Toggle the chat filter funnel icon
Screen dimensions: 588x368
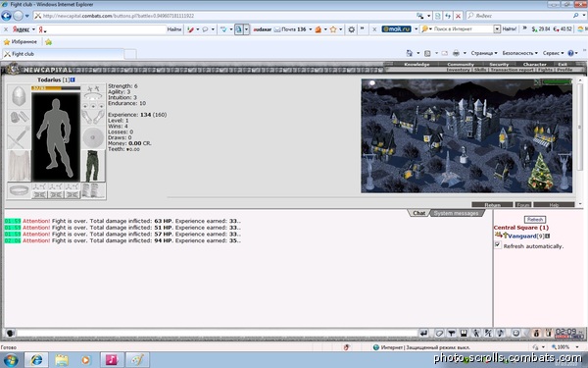point(452,333)
